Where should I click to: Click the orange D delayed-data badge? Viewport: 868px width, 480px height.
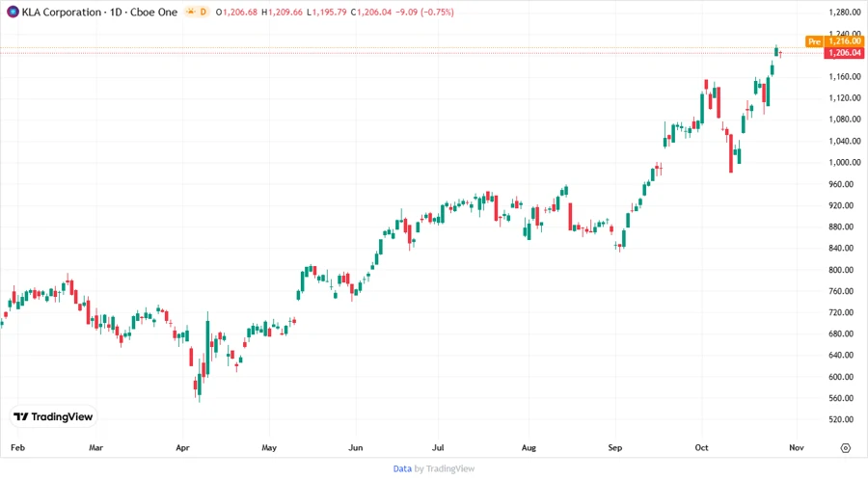[203, 12]
